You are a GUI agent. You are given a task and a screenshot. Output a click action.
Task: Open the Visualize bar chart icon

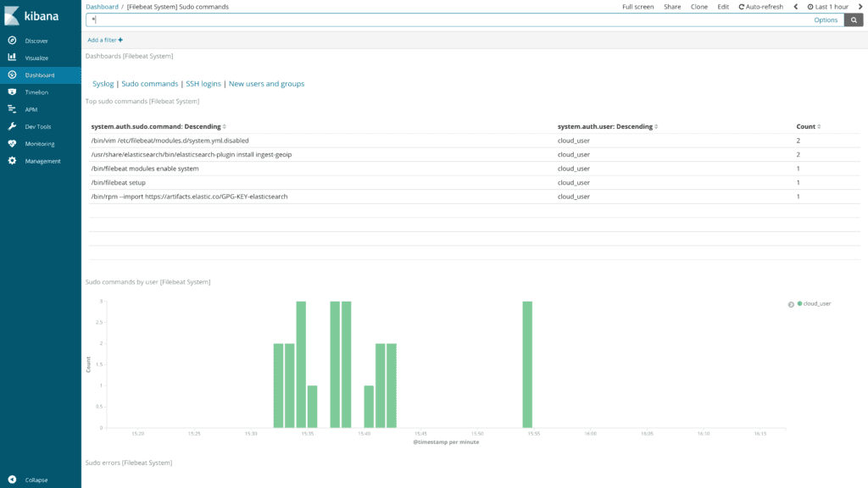(x=12, y=58)
